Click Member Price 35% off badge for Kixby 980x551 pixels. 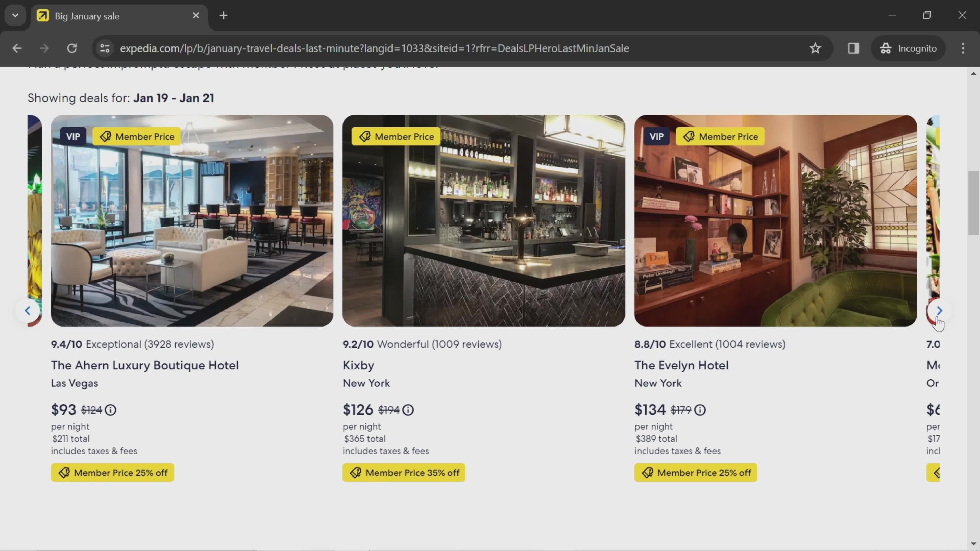[404, 473]
